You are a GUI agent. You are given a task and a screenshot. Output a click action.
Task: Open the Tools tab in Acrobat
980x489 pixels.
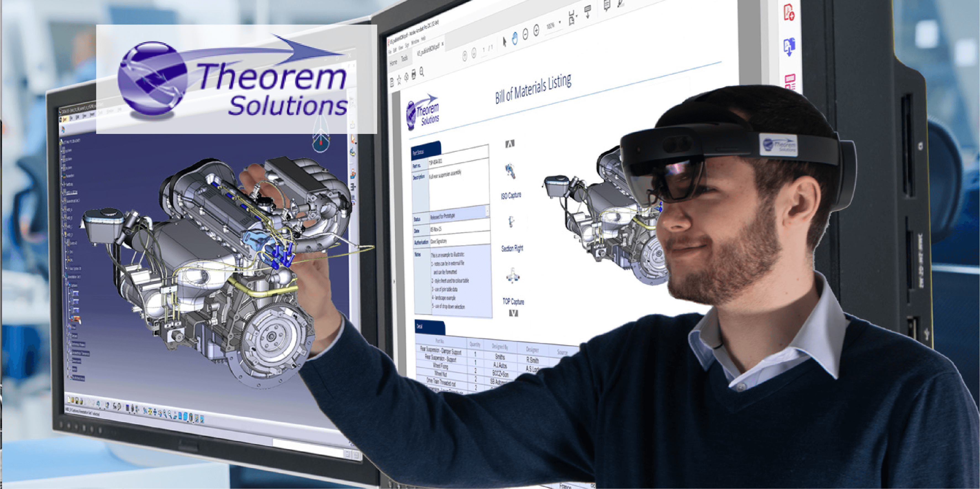pos(404,58)
